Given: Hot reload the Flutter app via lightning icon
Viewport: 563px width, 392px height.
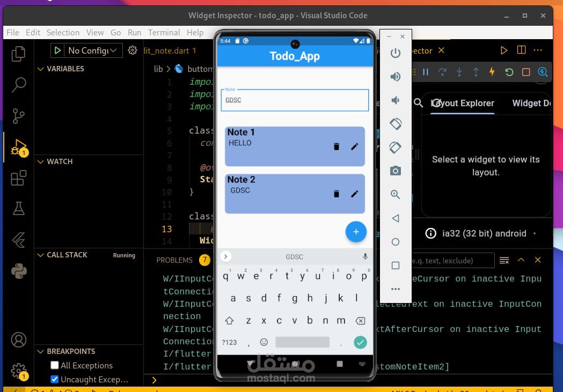Looking at the screenshot, I should click(492, 71).
